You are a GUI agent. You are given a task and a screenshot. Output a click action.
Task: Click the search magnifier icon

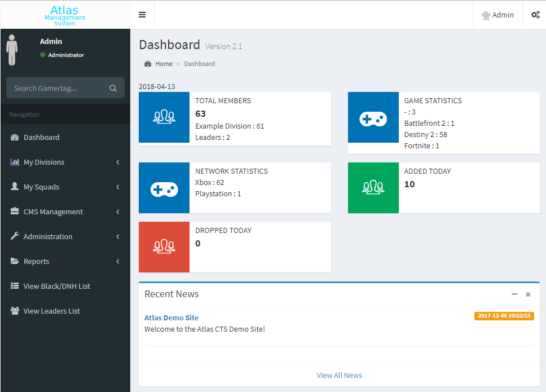click(113, 88)
